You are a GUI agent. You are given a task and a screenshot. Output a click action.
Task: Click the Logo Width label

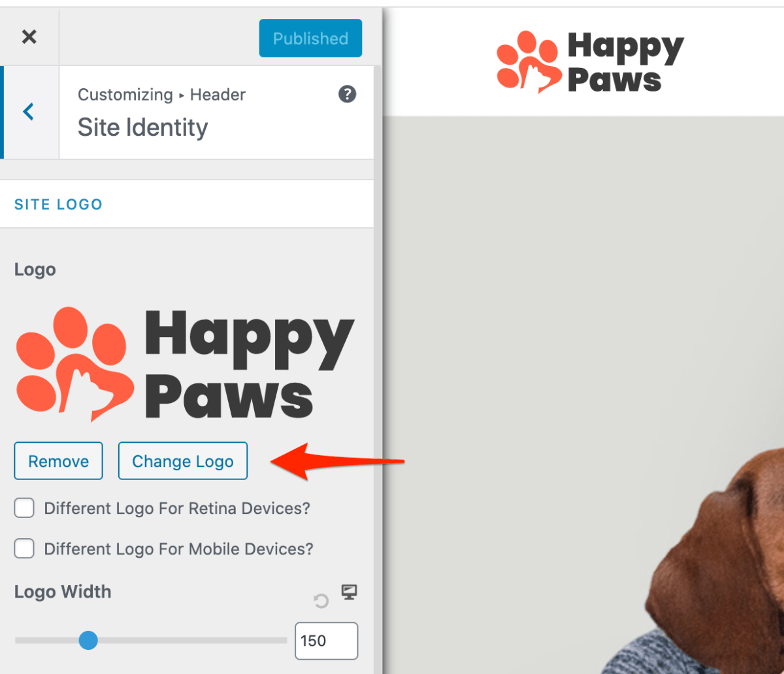[x=63, y=592]
